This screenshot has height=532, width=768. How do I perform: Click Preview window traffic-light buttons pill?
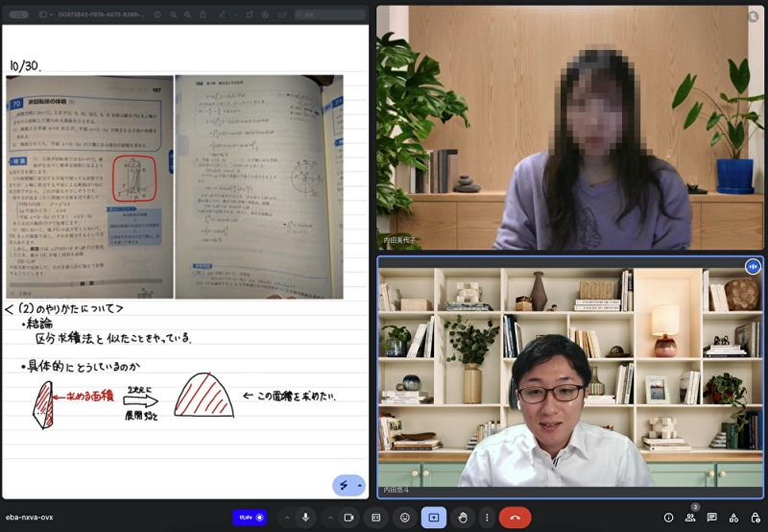(x=18, y=14)
